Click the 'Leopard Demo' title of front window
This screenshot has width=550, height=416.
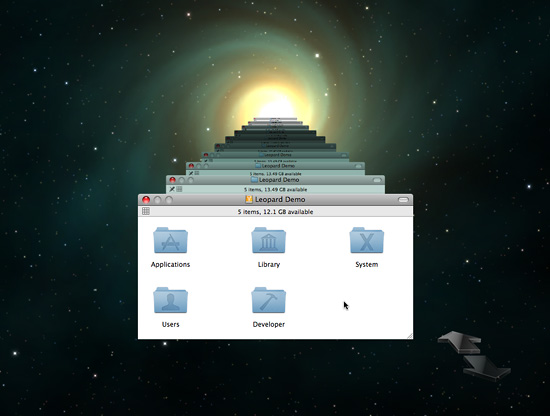click(280, 199)
